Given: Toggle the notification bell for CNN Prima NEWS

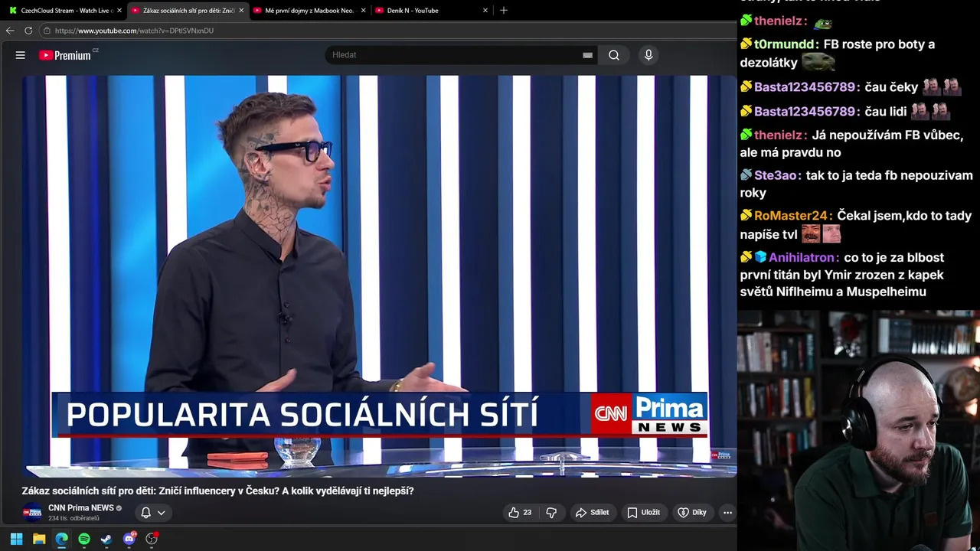Looking at the screenshot, I should tap(145, 513).
